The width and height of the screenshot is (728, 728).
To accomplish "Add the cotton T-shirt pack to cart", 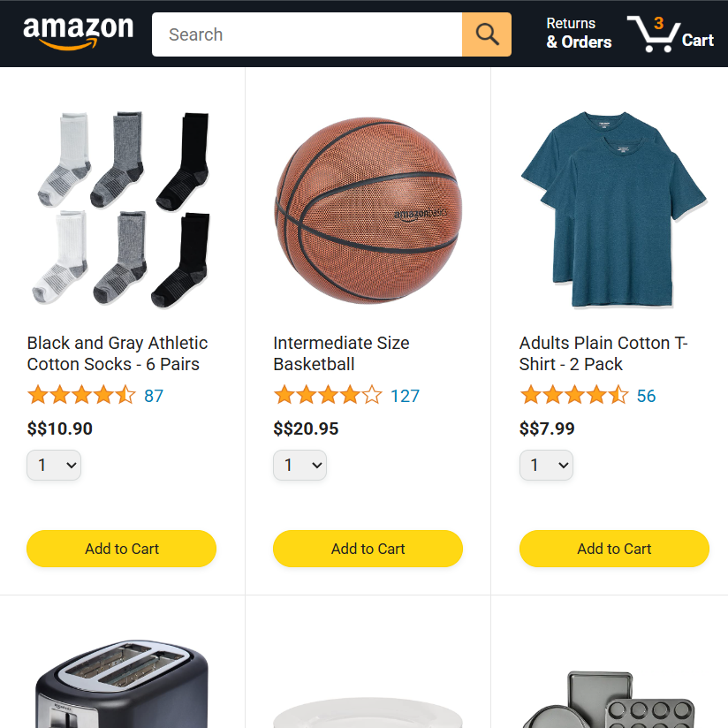I will coord(614,549).
